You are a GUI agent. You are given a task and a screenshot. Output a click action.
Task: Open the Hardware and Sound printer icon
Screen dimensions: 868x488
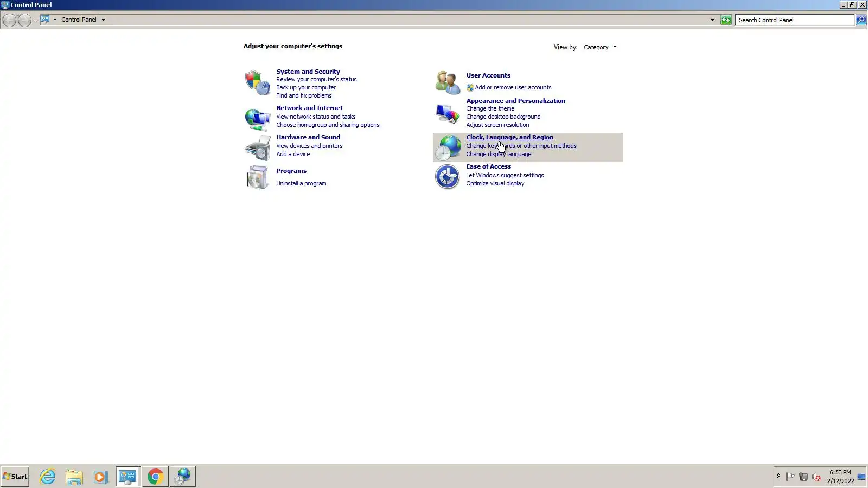257,148
